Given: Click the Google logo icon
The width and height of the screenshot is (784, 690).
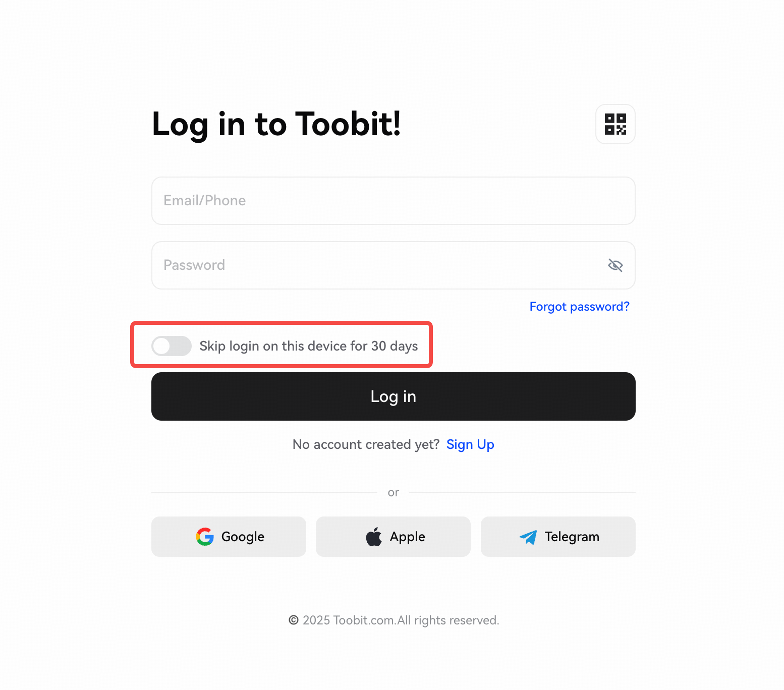Looking at the screenshot, I should pyautogui.click(x=205, y=537).
